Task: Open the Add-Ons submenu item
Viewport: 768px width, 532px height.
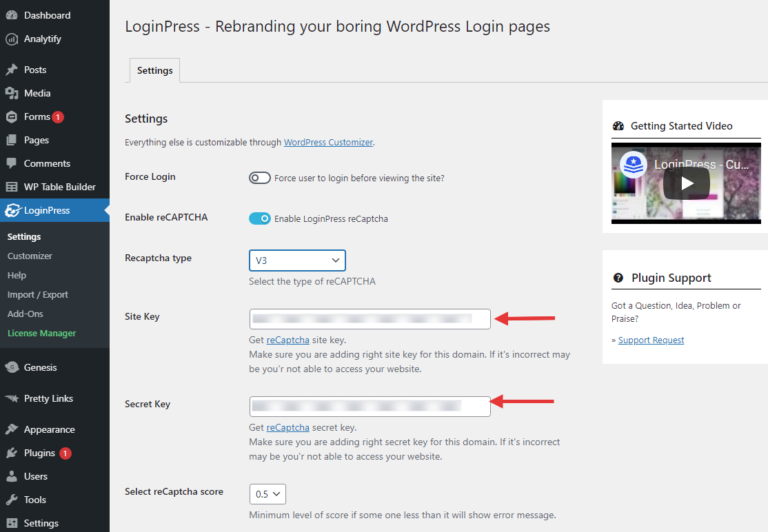Action: tap(25, 314)
